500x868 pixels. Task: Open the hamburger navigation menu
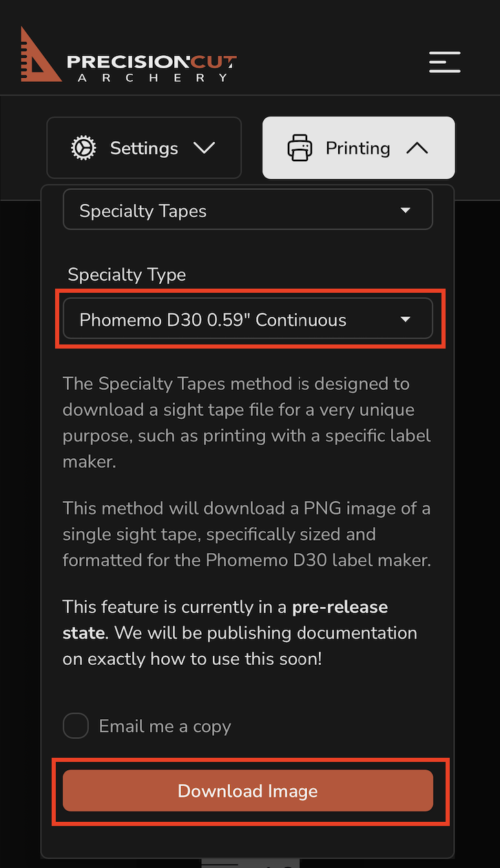point(444,61)
